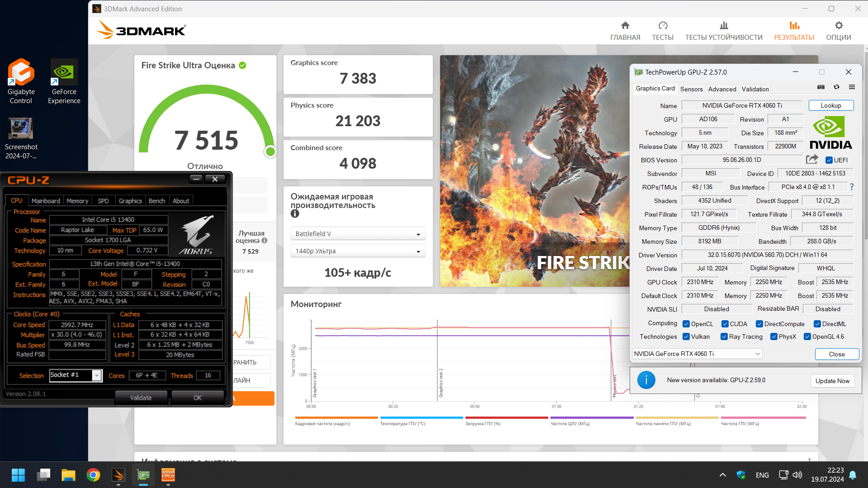This screenshot has height=488, width=868.
Task: Switch to Aorus CPU-Z taskbar icon
Action: click(x=168, y=475)
